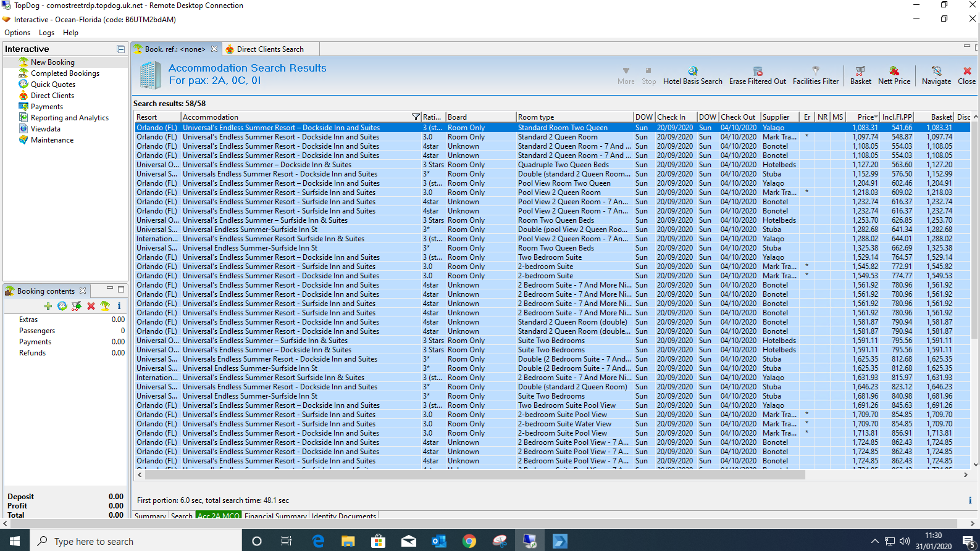Image resolution: width=980 pixels, height=551 pixels.
Task: Open Google Chrome from the taskbar
Action: [469, 541]
